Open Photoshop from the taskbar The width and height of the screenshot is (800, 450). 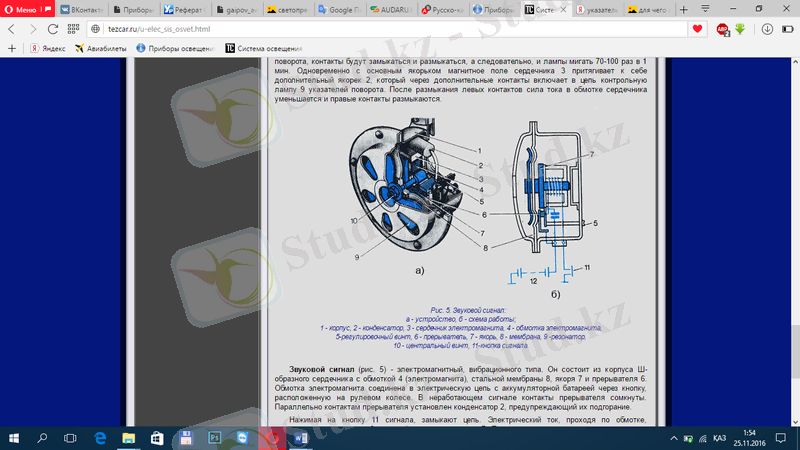(x=214, y=438)
